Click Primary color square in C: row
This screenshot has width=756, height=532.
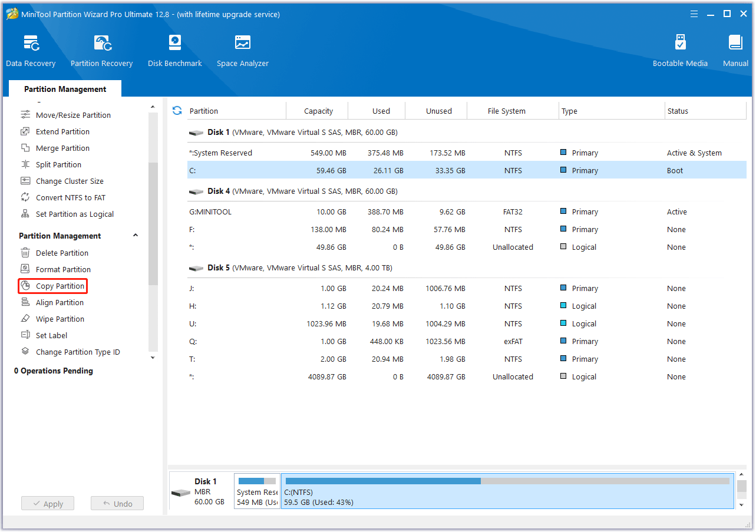563,170
